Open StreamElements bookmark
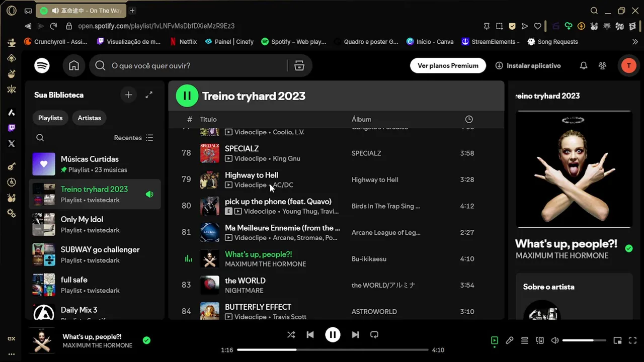644x362 pixels. click(x=490, y=42)
